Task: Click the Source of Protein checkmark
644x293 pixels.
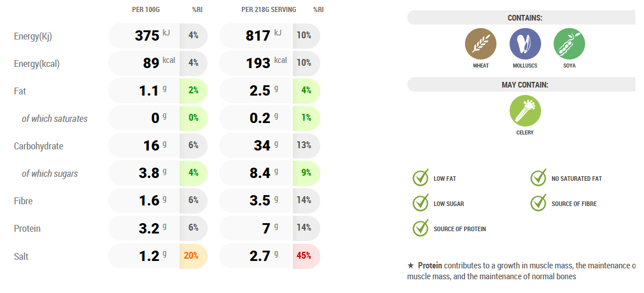Action: [421, 228]
